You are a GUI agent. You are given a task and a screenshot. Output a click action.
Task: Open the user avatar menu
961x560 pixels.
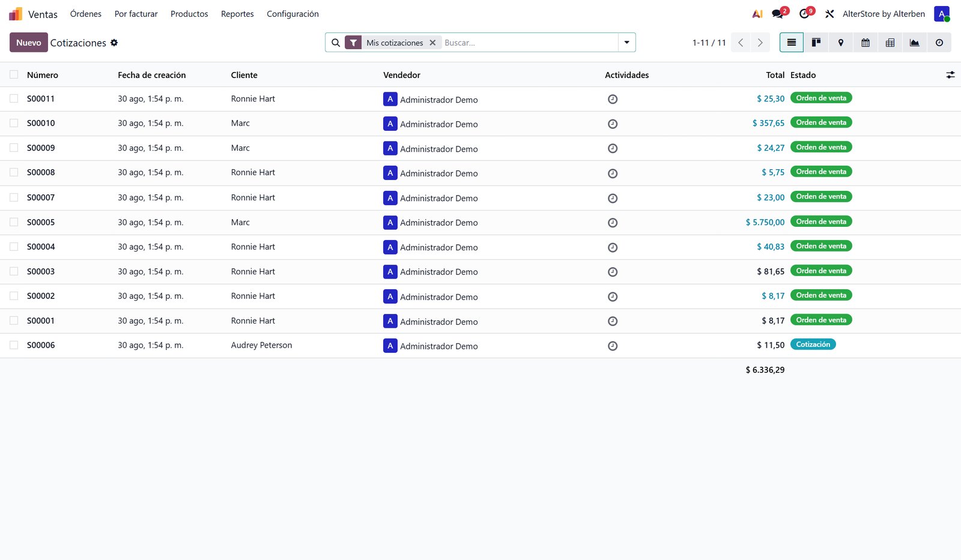click(942, 14)
